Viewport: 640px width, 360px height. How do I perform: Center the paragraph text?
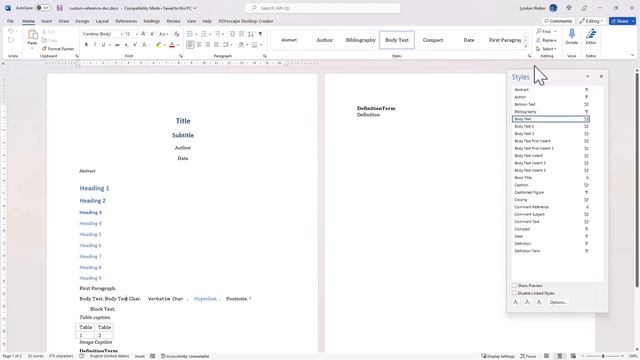(199, 45)
